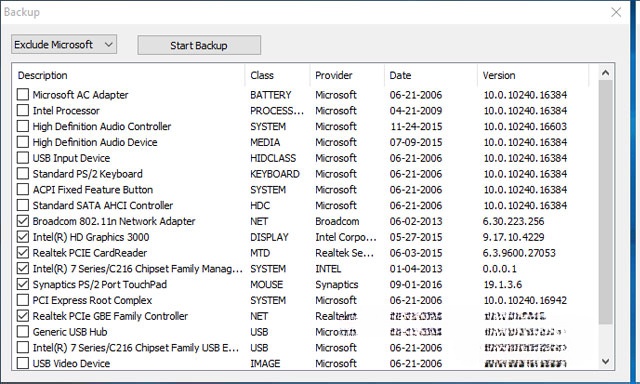Uncheck Realtek PCIE CardReader checkbox

(23, 253)
